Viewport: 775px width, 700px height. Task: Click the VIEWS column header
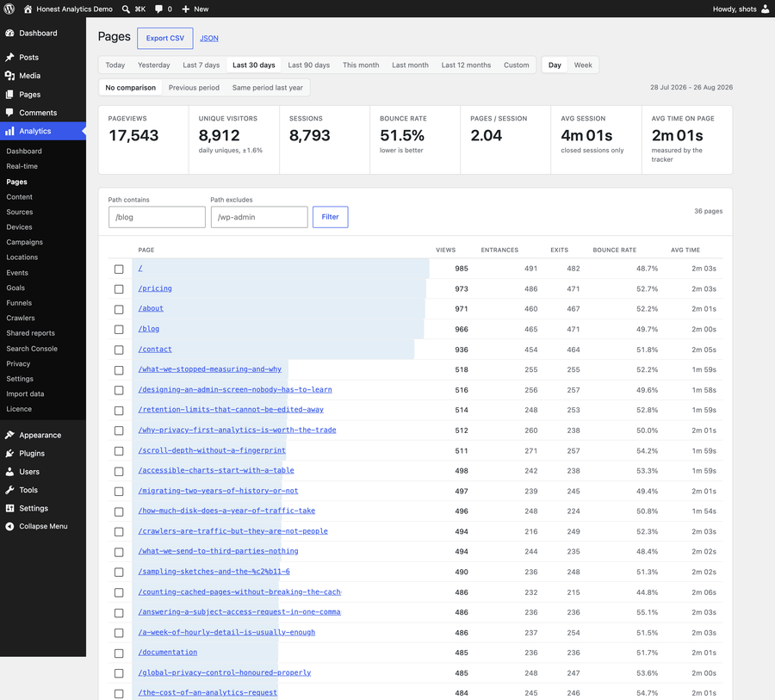coord(445,251)
